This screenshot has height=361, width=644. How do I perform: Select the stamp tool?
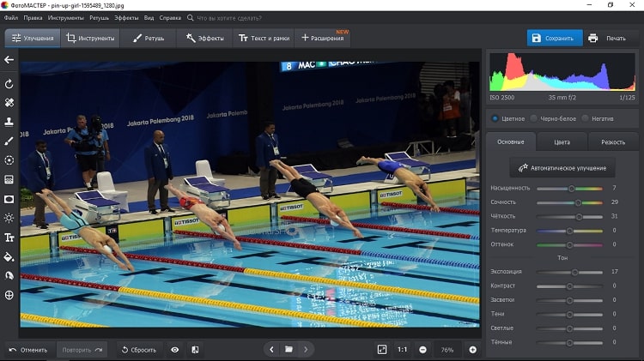[x=9, y=122]
